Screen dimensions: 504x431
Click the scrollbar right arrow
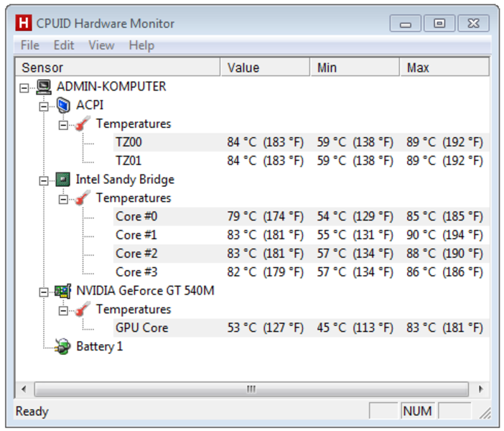(x=481, y=389)
